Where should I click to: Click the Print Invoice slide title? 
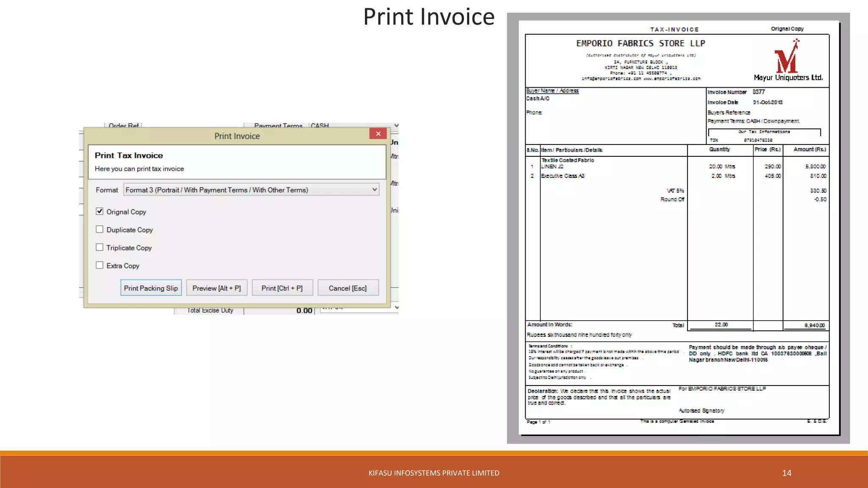pyautogui.click(x=429, y=17)
